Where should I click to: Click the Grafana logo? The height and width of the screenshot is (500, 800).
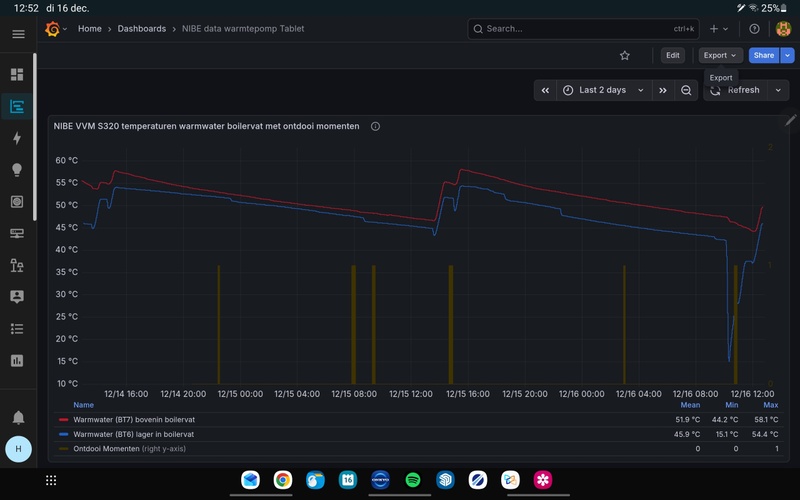[x=53, y=29]
